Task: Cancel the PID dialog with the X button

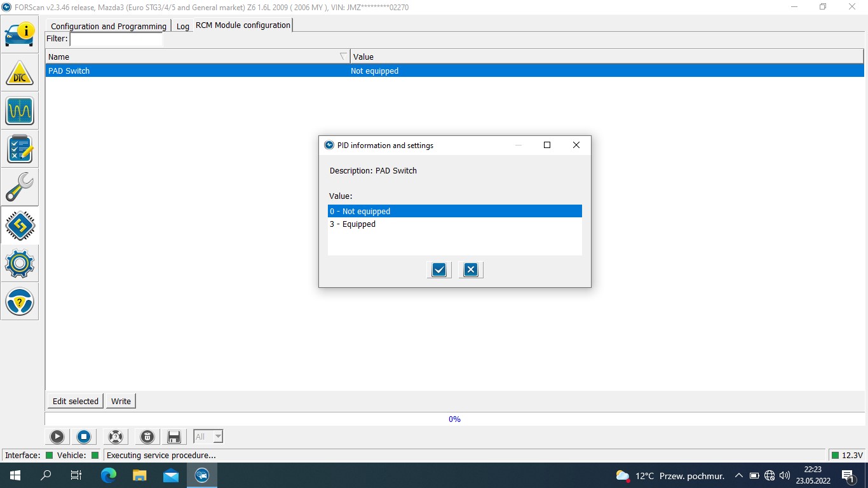Action: pos(470,270)
